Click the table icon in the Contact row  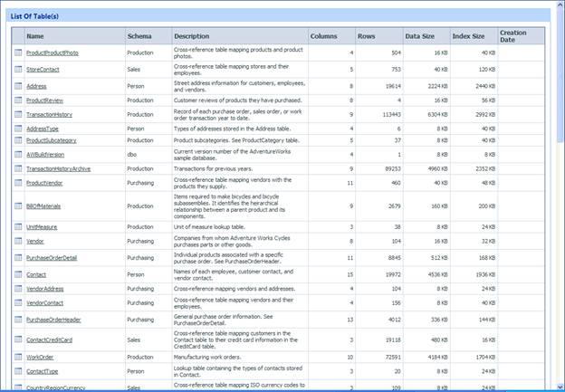[18, 274]
